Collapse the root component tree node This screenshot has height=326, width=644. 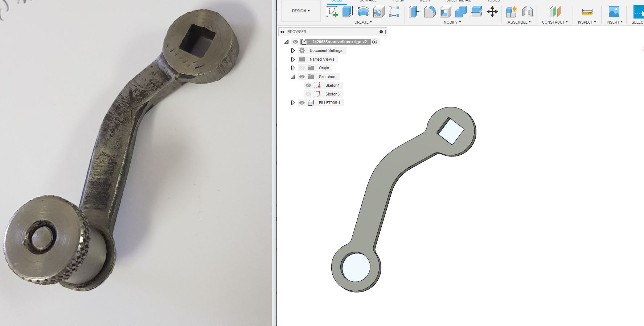coord(287,42)
